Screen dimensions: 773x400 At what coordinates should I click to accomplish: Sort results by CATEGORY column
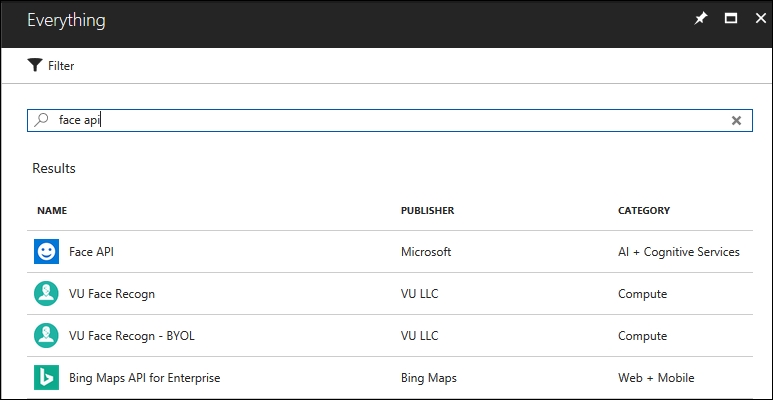[x=644, y=211]
